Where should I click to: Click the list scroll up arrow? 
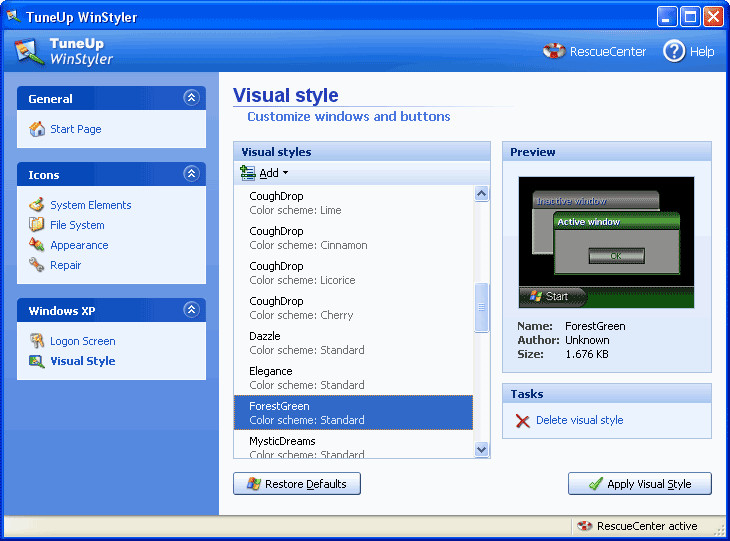coord(481,193)
